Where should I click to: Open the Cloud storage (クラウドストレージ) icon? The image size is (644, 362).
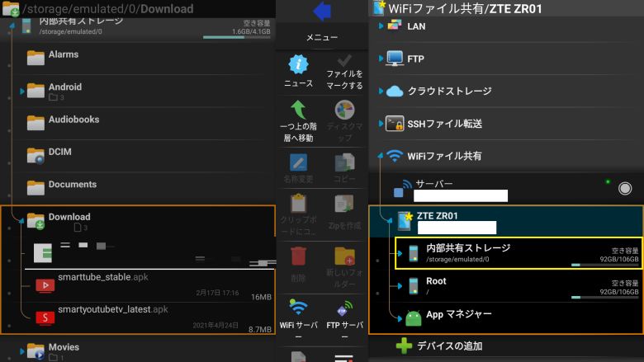point(395,91)
